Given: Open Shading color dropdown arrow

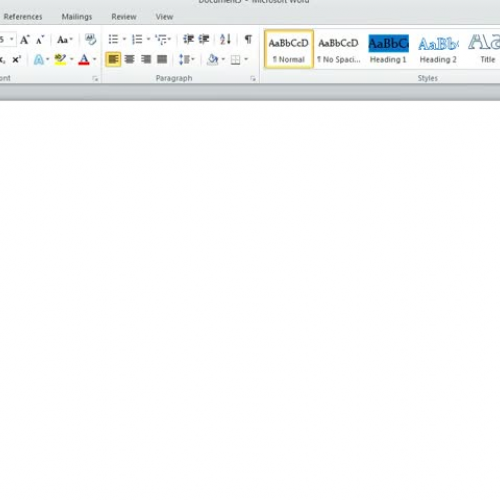Looking at the screenshot, I should (223, 60).
